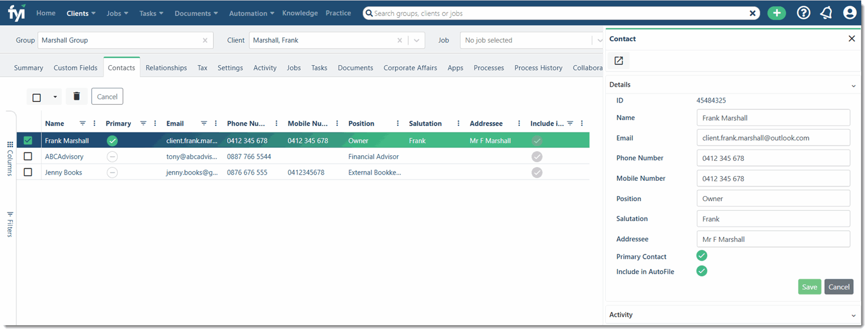Open the Tasks dropdown in top bar

[151, 13]
